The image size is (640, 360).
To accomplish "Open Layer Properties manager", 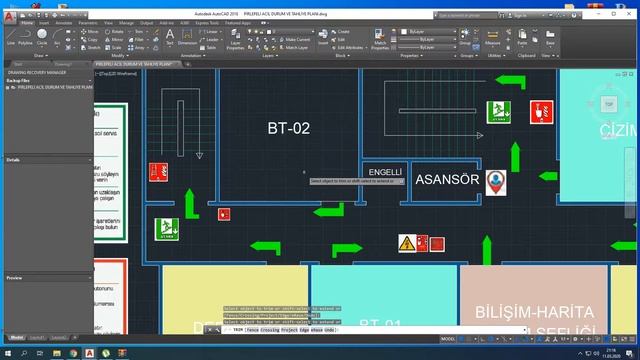I will [235, 39].
